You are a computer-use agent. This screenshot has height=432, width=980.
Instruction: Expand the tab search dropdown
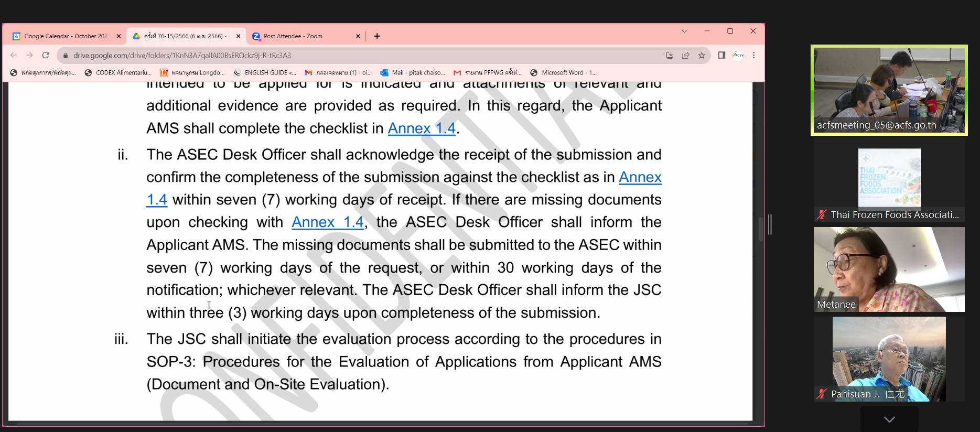[x=684, y=31]
